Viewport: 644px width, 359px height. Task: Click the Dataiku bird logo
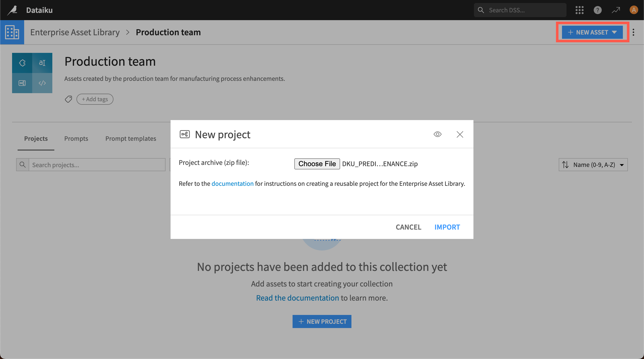point(13,10)
